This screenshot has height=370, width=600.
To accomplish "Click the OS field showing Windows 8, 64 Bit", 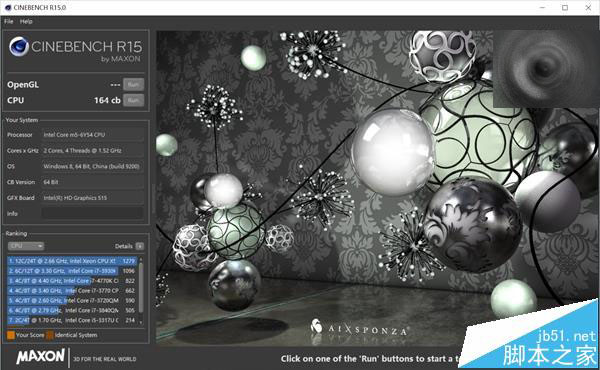I will (x=93, y=166).
